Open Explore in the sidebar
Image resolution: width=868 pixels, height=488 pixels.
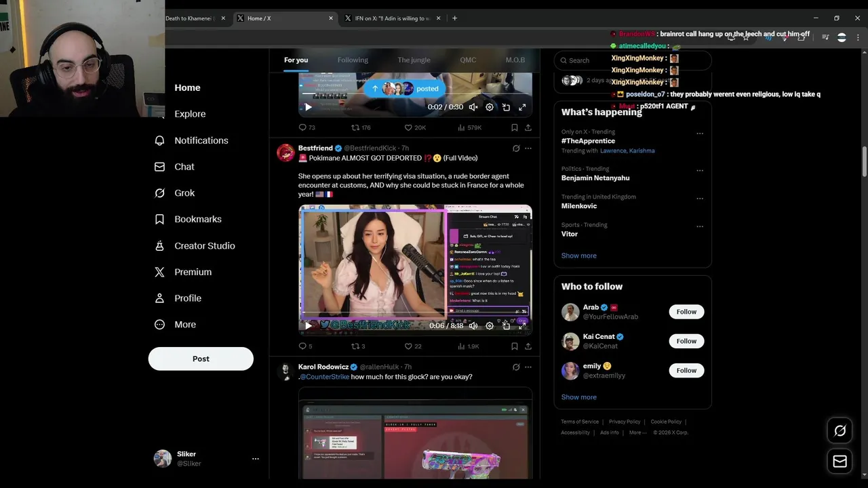tap(190, 114)
